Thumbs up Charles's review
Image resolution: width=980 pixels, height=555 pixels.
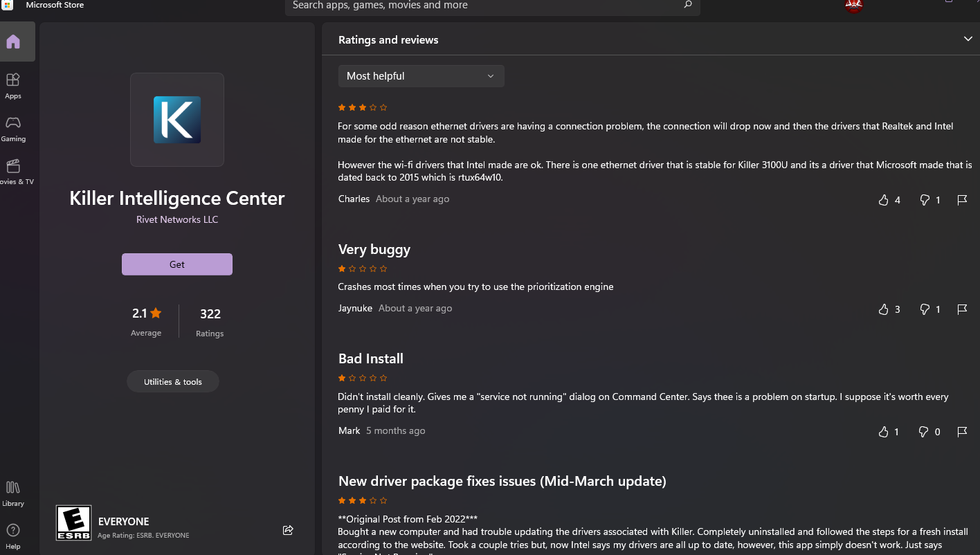(883, 200)
